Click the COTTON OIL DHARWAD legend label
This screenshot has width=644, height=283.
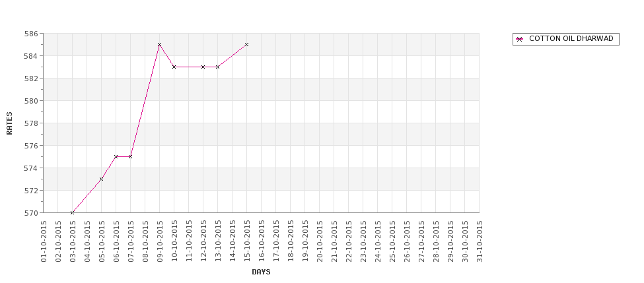571,38
